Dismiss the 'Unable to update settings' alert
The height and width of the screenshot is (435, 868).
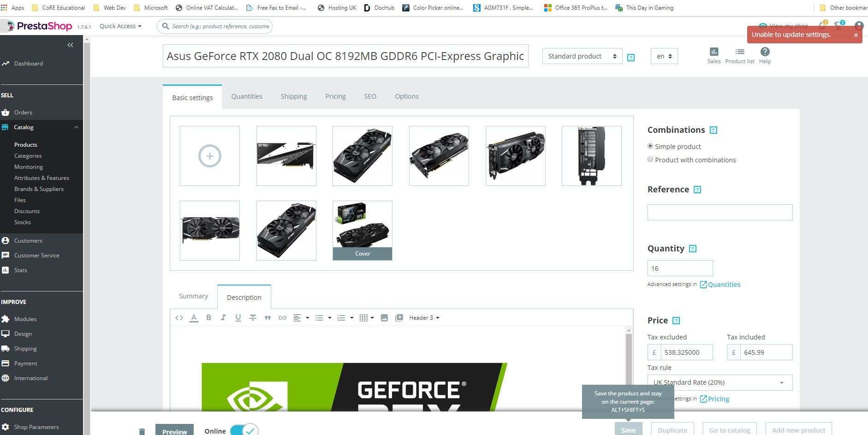tap(856, 35)
